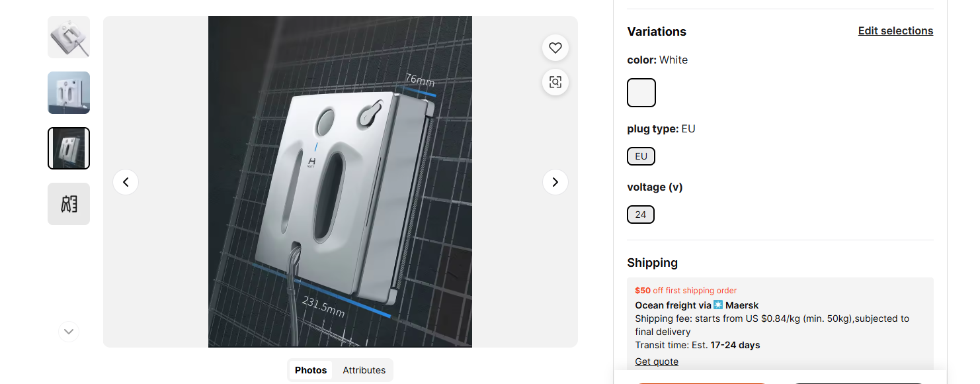
Task: Switch to the Attributes tab
Action: click(x=364, y=370)
